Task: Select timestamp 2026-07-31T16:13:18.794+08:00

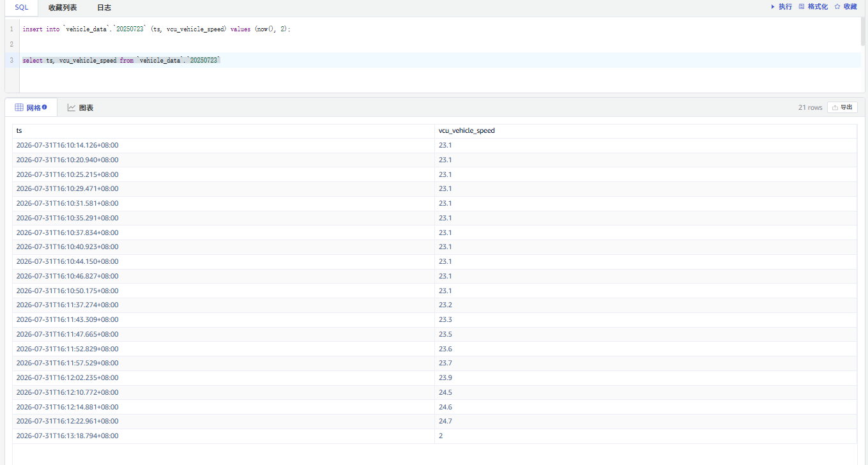Action: [67, 436]
